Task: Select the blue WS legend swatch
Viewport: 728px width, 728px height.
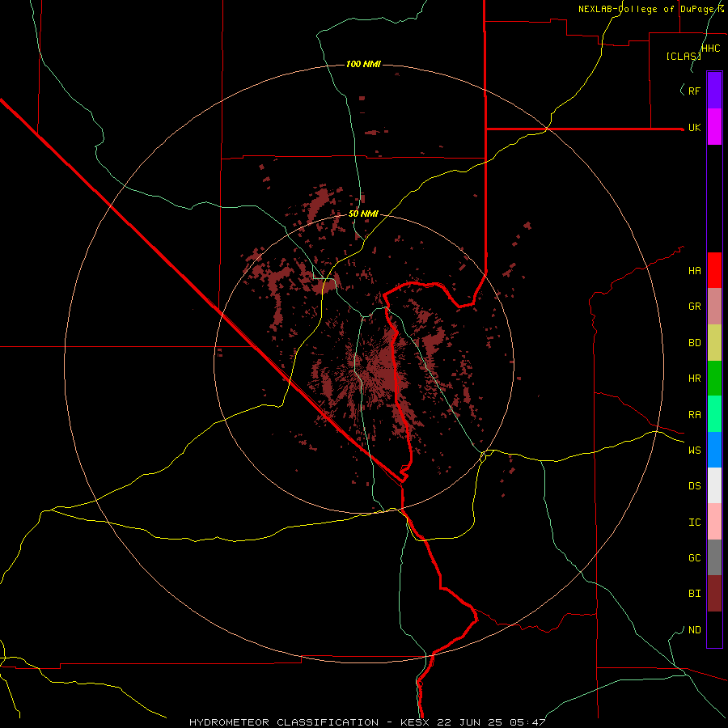Action: tap(714, 450)
